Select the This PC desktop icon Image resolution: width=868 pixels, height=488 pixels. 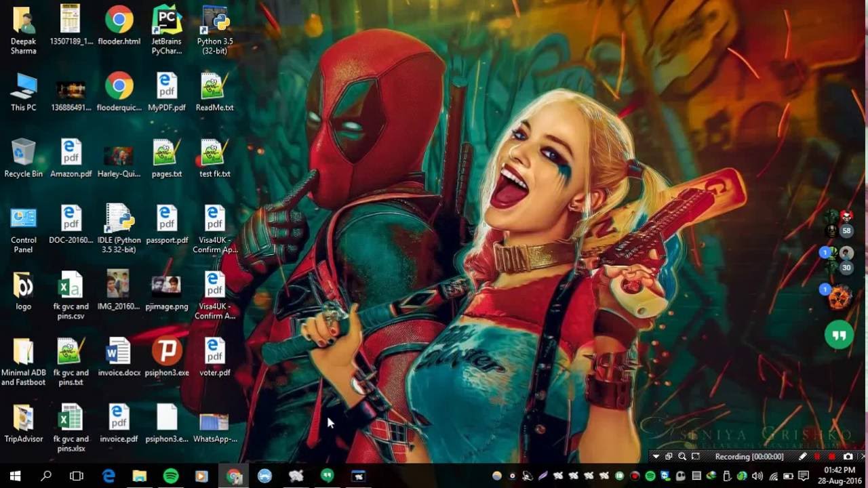pos(24,92)
